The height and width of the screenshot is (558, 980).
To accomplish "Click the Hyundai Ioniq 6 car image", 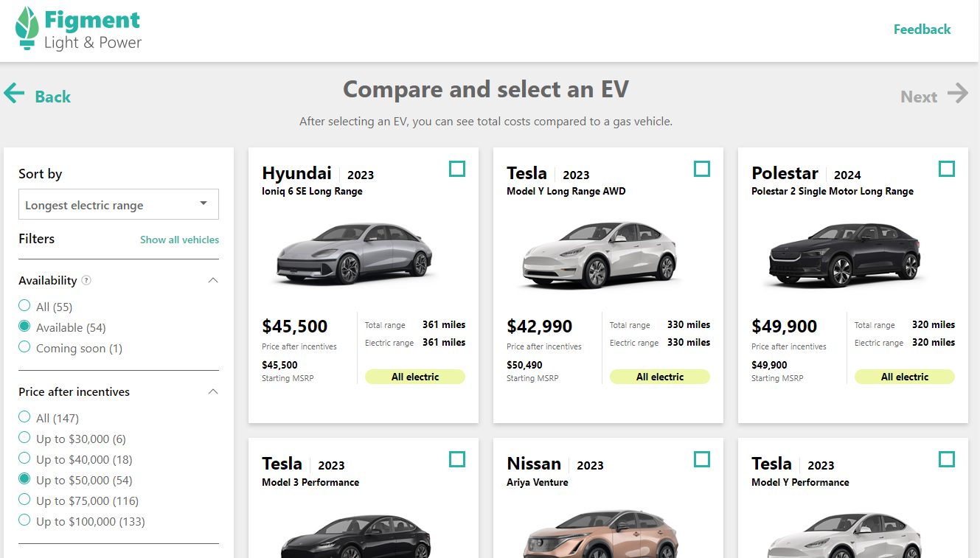I will click(354, 254).
